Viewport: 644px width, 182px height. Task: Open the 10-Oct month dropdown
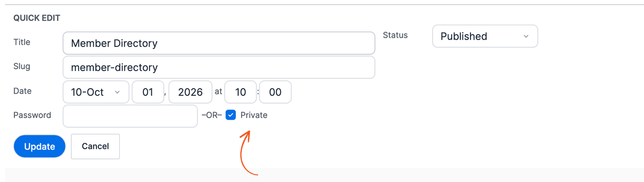(x=96, y=92)
